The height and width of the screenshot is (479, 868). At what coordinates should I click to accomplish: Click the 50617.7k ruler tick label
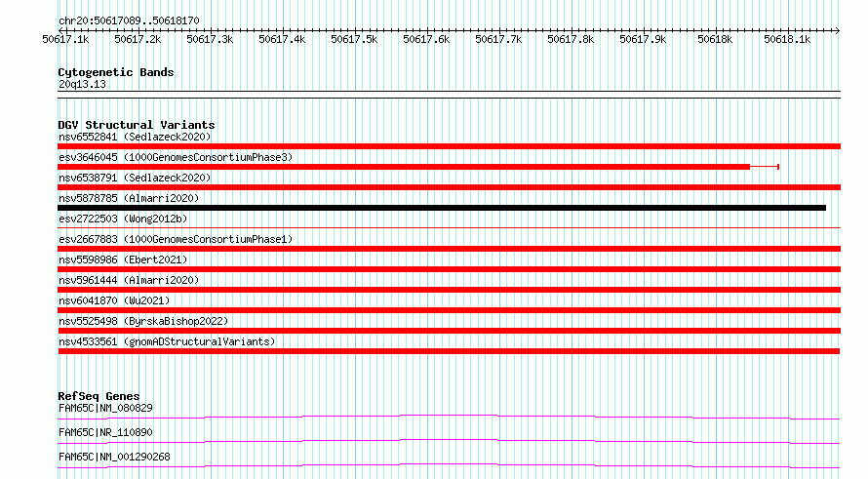[x=498, y=39]
